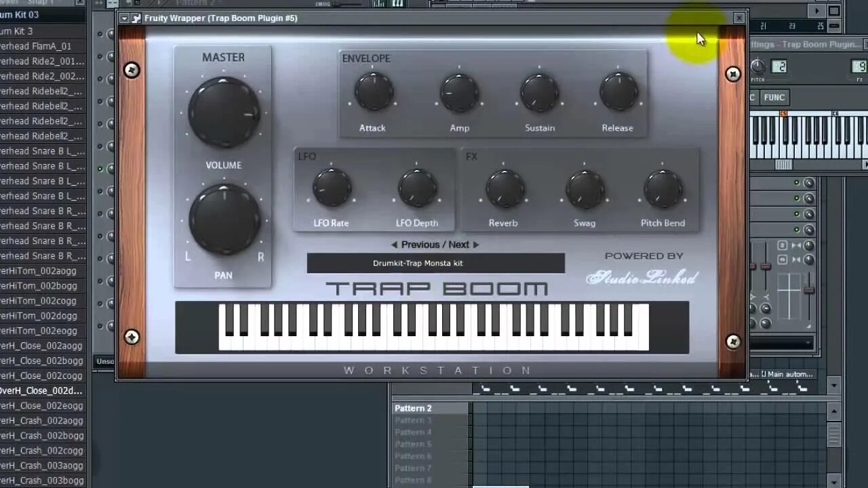This screenshot has width=868, height=488.
Task: Click the Fruity Wrapper plugin icon in title bar
Action: 136,18
